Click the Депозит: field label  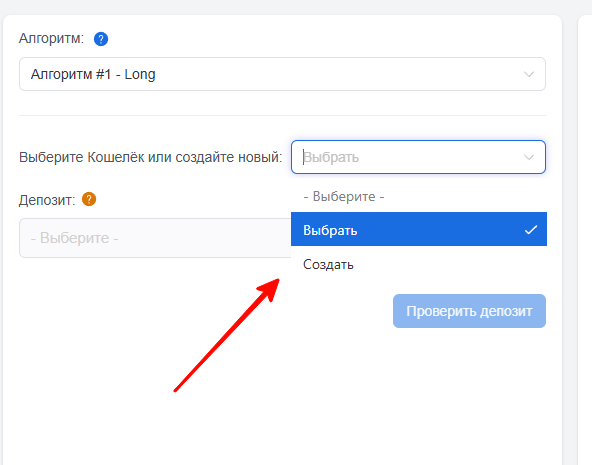point(47,200)
